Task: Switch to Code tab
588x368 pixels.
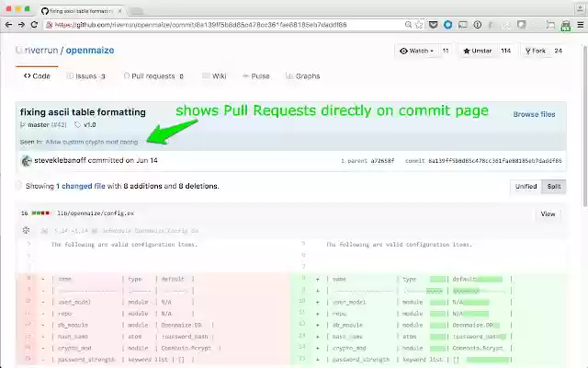Action: pyautogui.click(x=37, y=75)
